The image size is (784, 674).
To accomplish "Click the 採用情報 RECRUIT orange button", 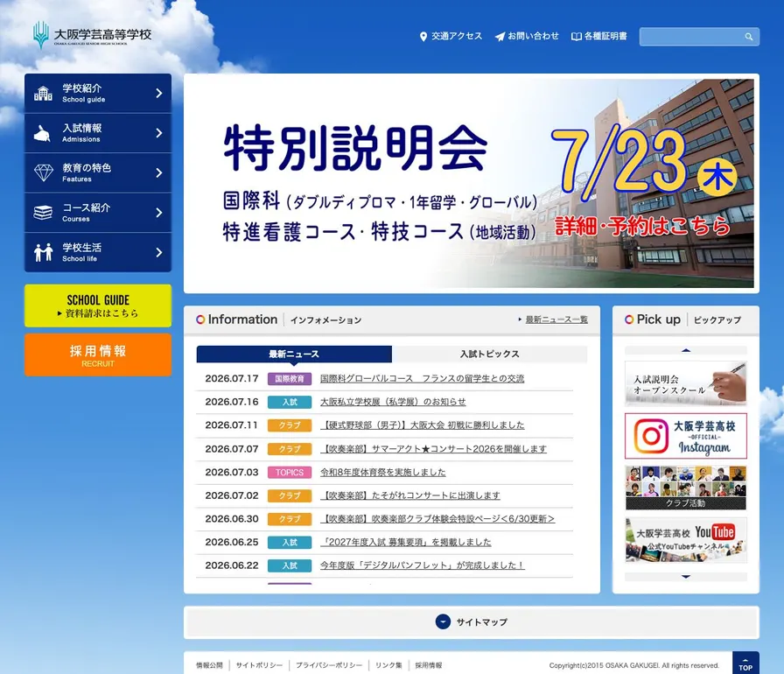I will tap(98, 355).
